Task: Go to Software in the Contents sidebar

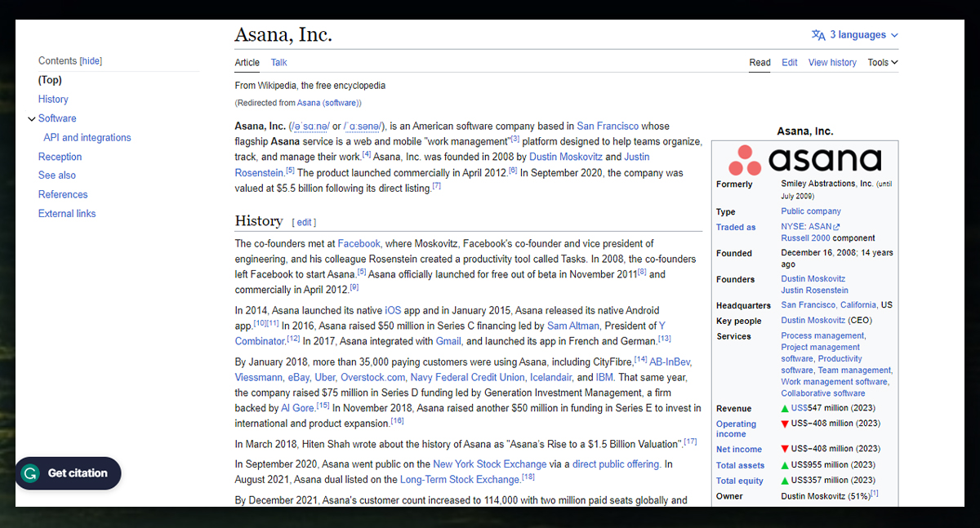Action: (x=57, y=118)
